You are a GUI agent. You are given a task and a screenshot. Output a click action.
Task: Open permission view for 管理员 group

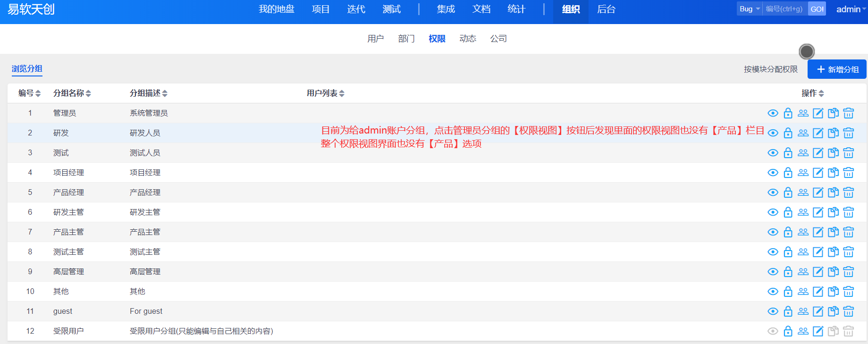[773, 113]
